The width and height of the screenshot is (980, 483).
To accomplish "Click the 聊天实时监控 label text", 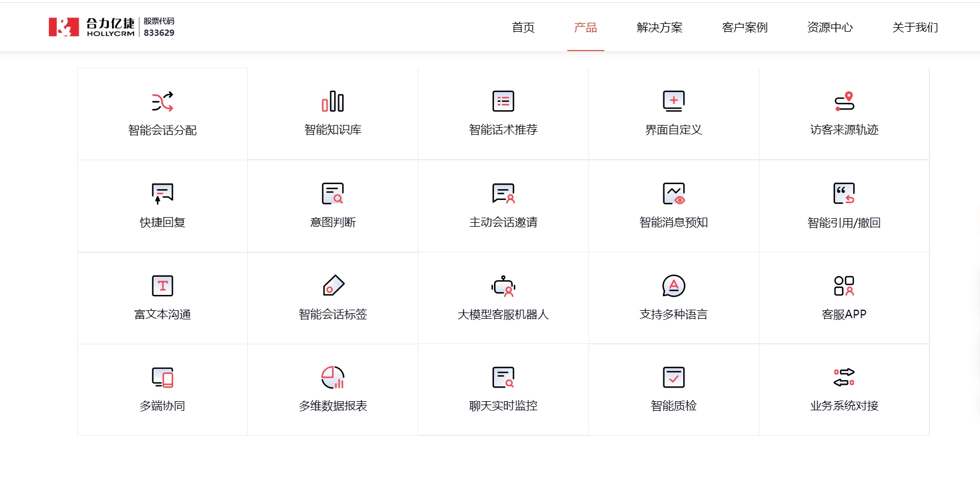I will pyautogui.click(x=503, y=406).
